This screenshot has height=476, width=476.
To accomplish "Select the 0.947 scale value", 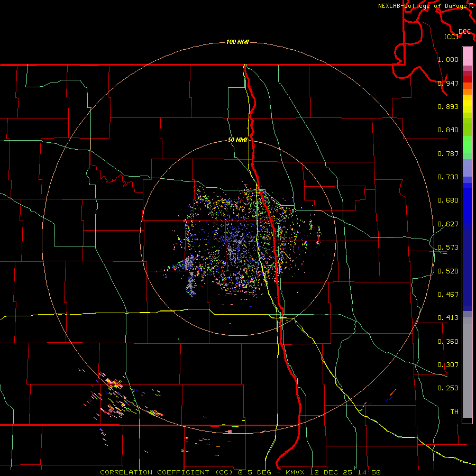I will pyautogui.click(x=448, y=83).
